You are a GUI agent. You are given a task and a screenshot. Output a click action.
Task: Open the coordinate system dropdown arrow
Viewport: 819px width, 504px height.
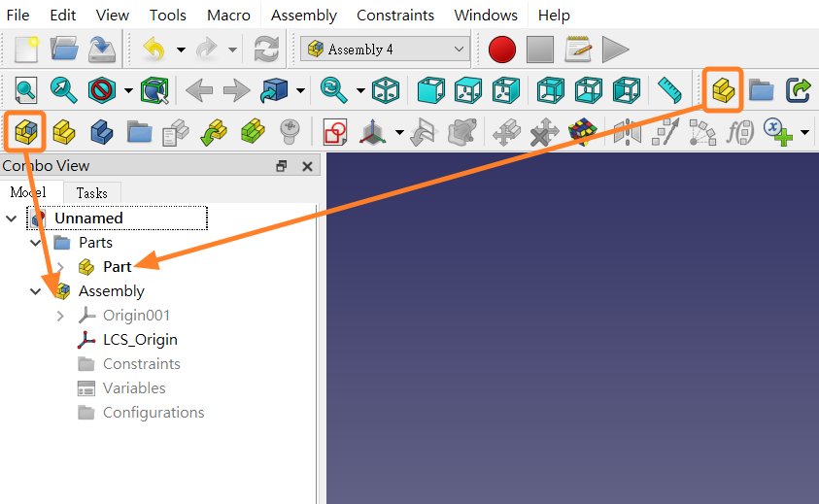399,132
